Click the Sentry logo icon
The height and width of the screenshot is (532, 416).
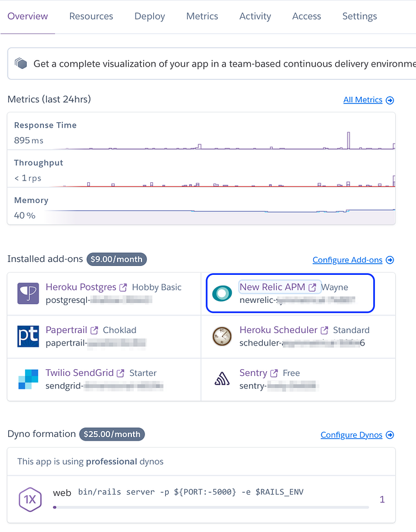(x=222, y=379)
